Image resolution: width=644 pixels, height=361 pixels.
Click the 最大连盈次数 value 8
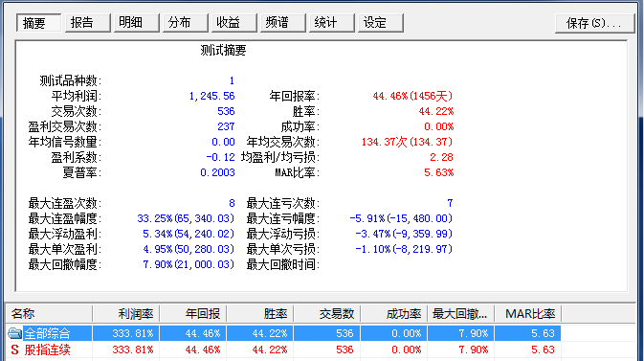click(233, 204)
